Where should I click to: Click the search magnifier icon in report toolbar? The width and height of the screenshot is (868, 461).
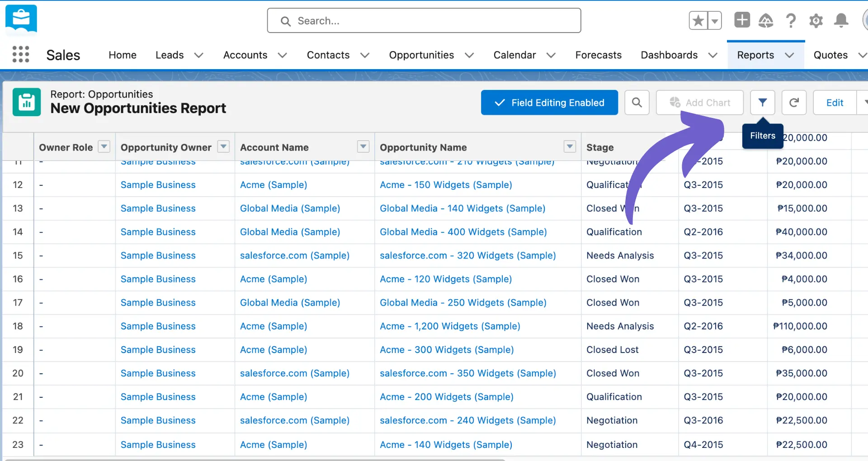point(637,103)
